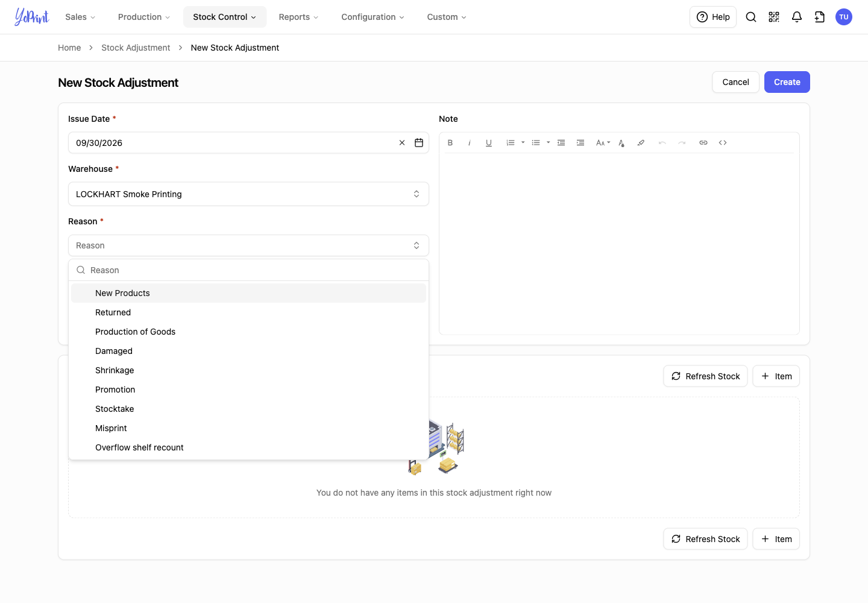Open the TU user avatar menu
The image size is (868, 603).
[x=844, y=17]
